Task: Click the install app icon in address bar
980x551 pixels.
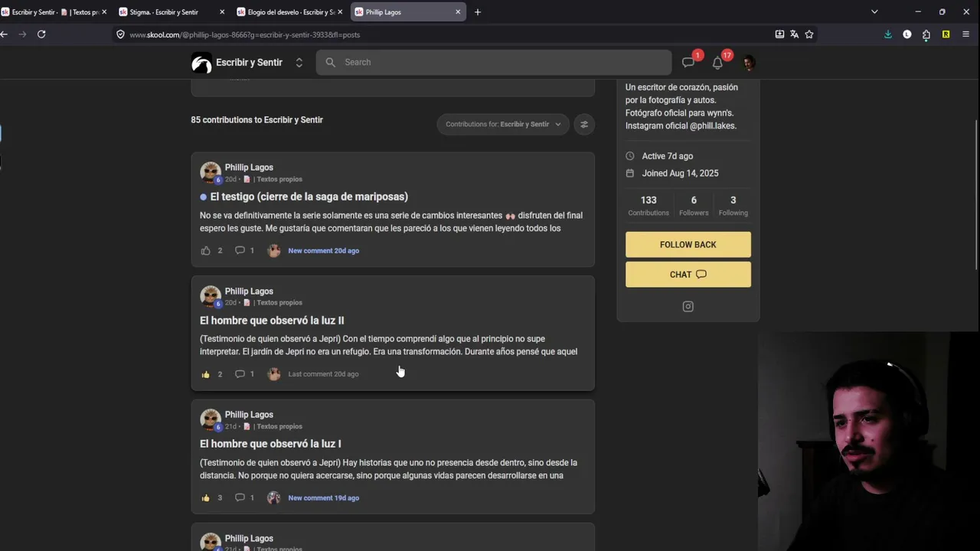Action: (779, 34)
